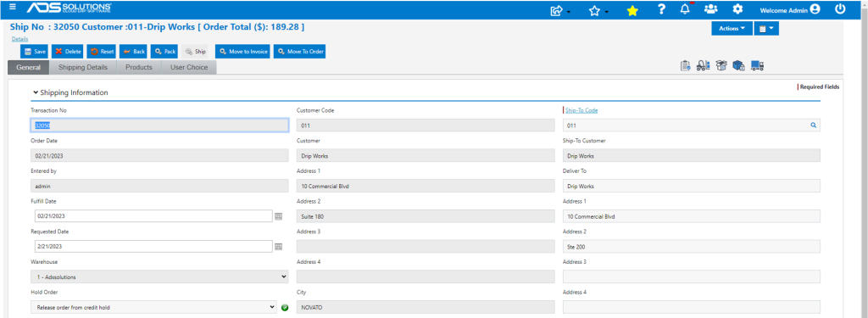Open the notepad icon dropdown button
The width and height of the screenshot is (868, 318).
click(766, 28)
